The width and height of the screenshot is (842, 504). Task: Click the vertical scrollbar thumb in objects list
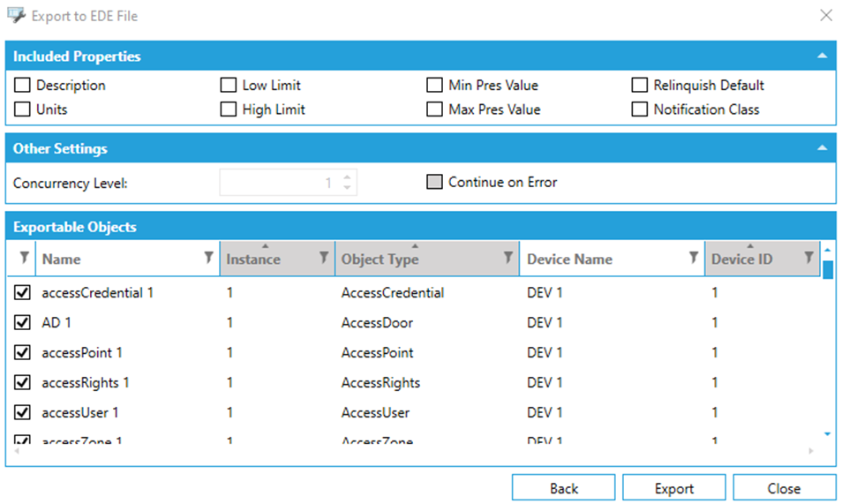coord(828,269)
